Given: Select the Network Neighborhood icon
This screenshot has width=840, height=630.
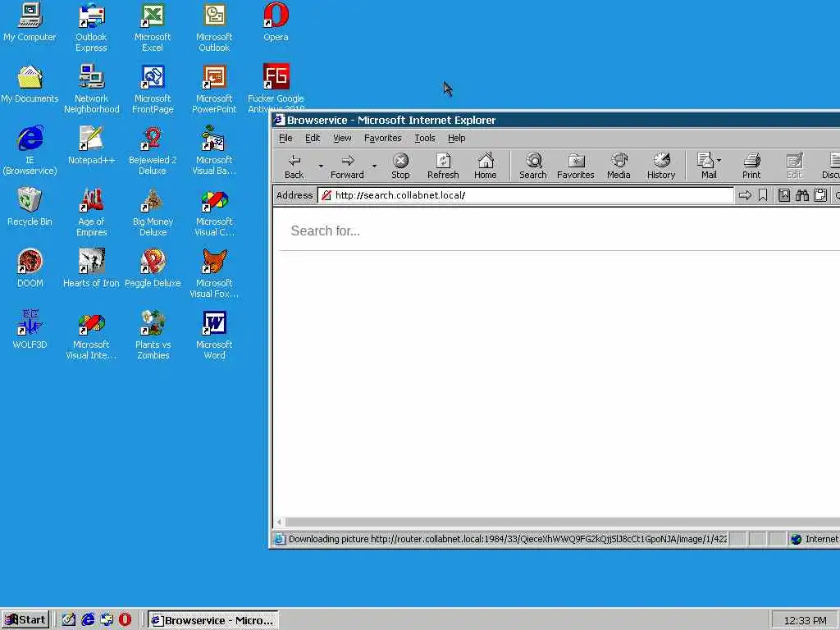Looking at the screenshot, I should (92, 89).
